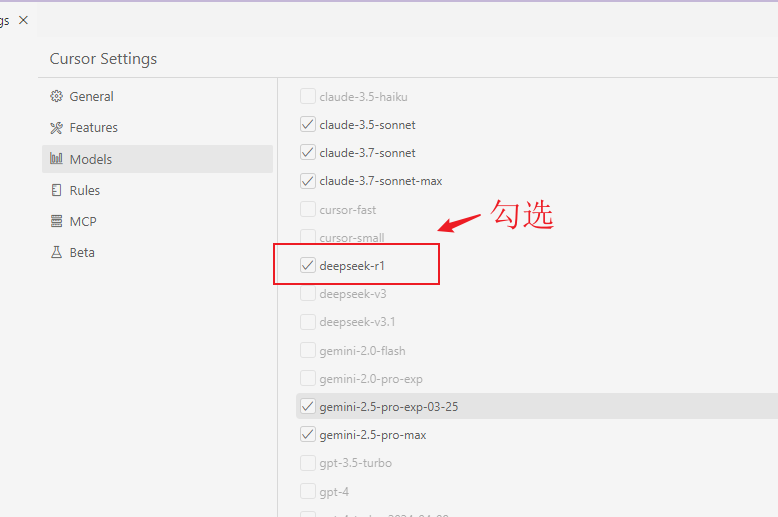Select the Models settings section

(157, 159)
